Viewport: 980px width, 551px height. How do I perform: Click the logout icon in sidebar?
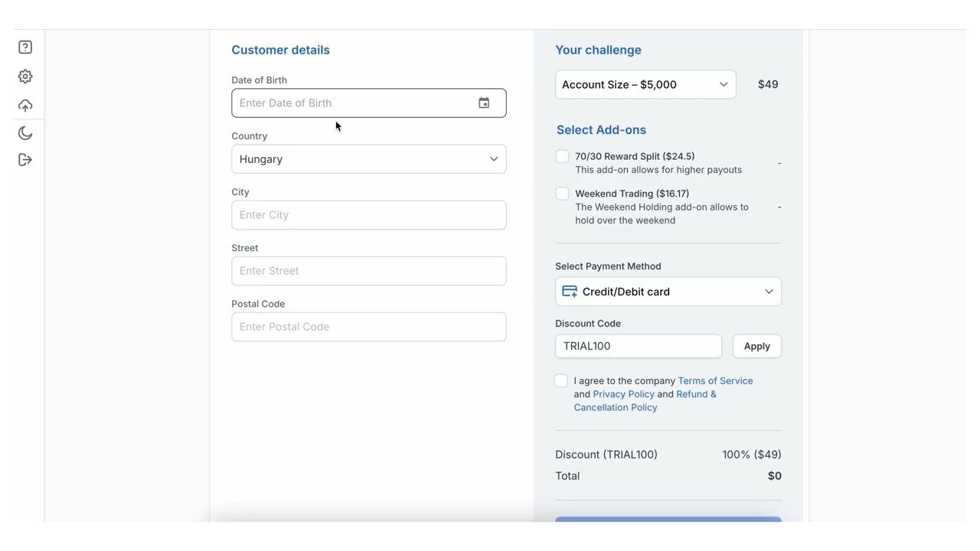[x=25, y=160]
